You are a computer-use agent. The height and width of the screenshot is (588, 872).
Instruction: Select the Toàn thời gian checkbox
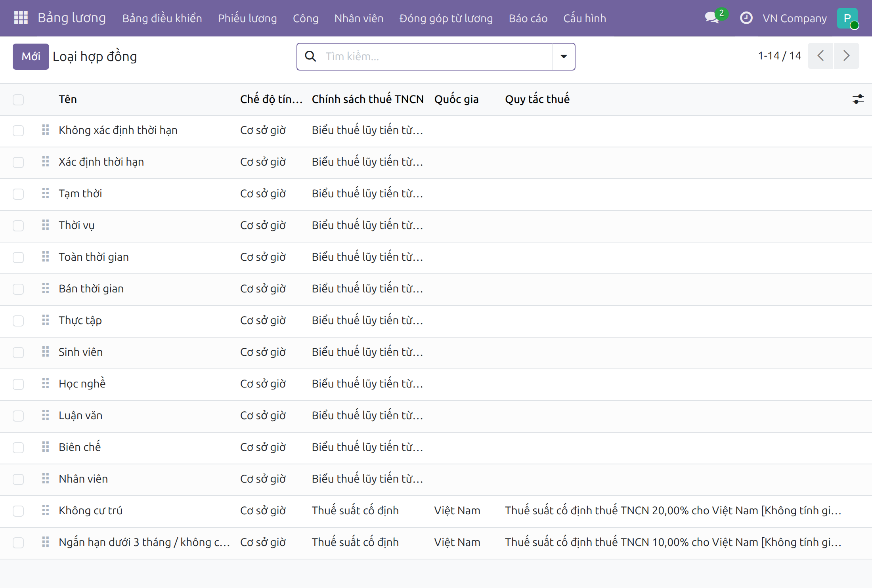(18, 258)
